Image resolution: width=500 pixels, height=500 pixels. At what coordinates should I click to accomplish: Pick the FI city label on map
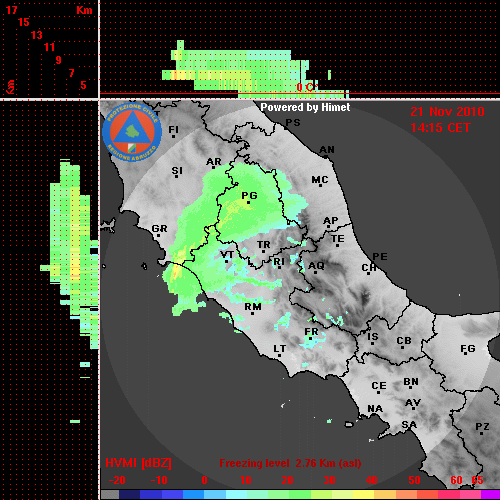pyautogui.click(x=173, y=129)
